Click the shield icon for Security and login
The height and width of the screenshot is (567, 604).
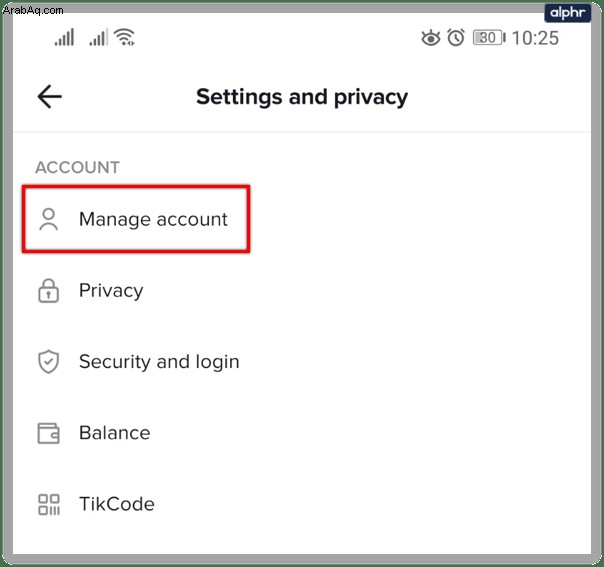point(49,362)
